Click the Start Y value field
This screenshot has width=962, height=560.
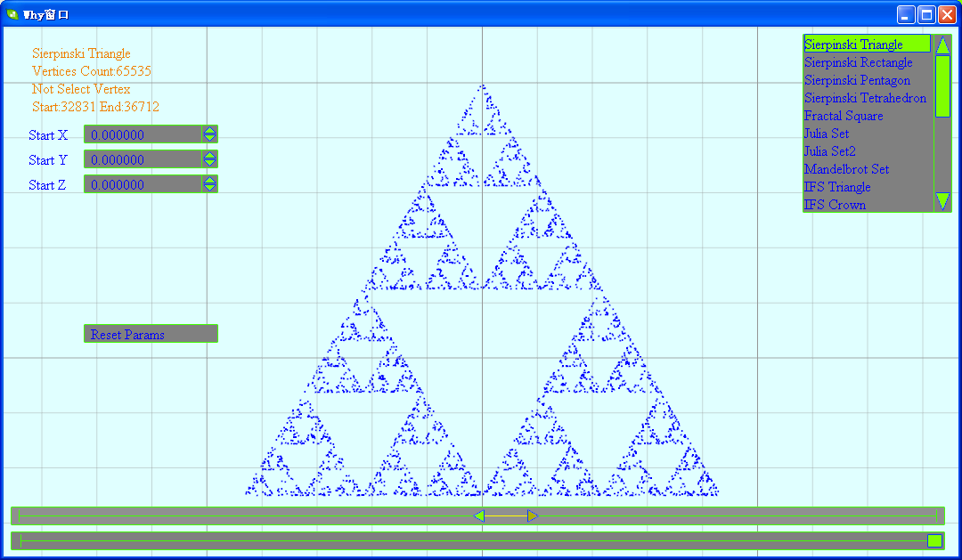pos(143,159)
